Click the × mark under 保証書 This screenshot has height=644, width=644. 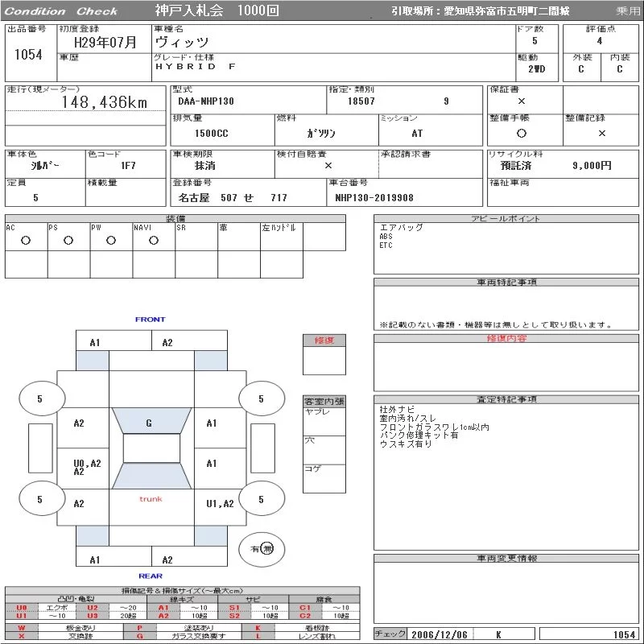click(x=522, y=101)
